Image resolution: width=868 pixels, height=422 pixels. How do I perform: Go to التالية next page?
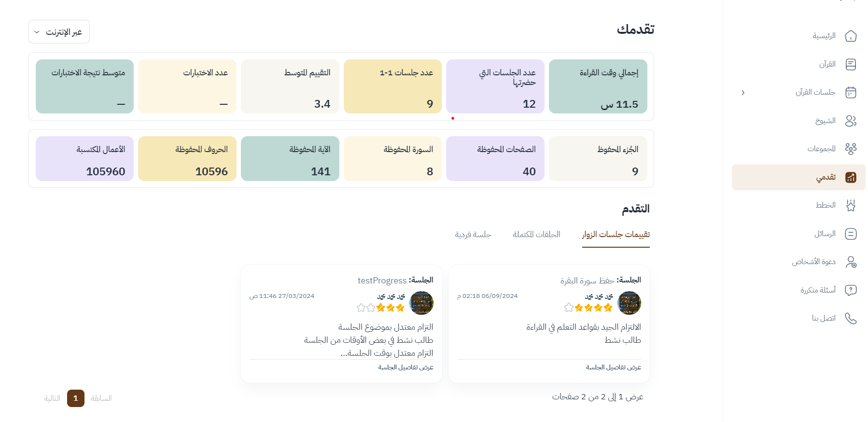tap(52, 398)
